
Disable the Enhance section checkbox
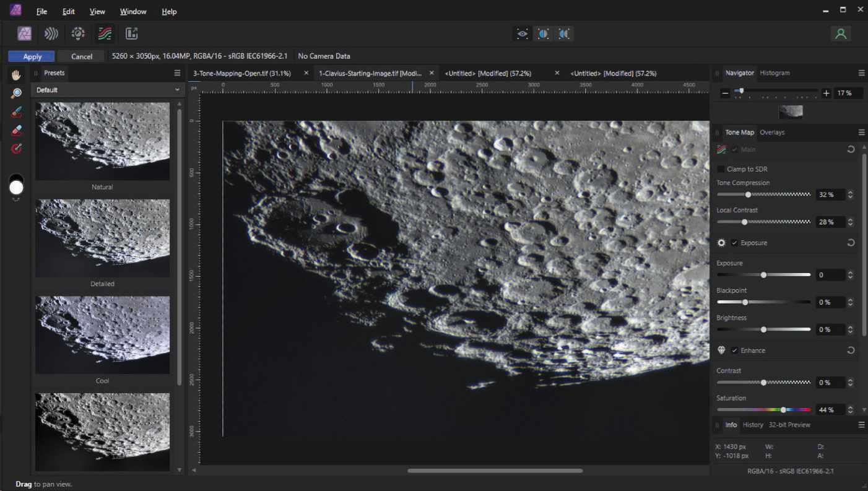coord(734,350)
